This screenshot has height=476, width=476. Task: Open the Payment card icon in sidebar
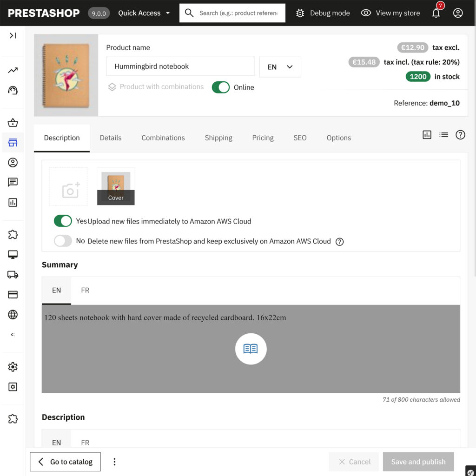point(13,294)
